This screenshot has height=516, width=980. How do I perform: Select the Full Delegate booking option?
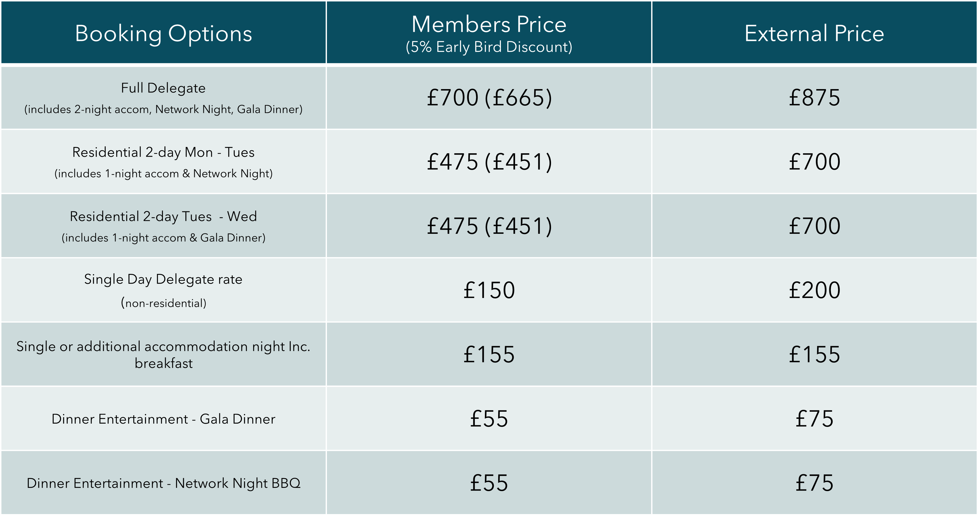pyautogui.click(x=163, y=88)
